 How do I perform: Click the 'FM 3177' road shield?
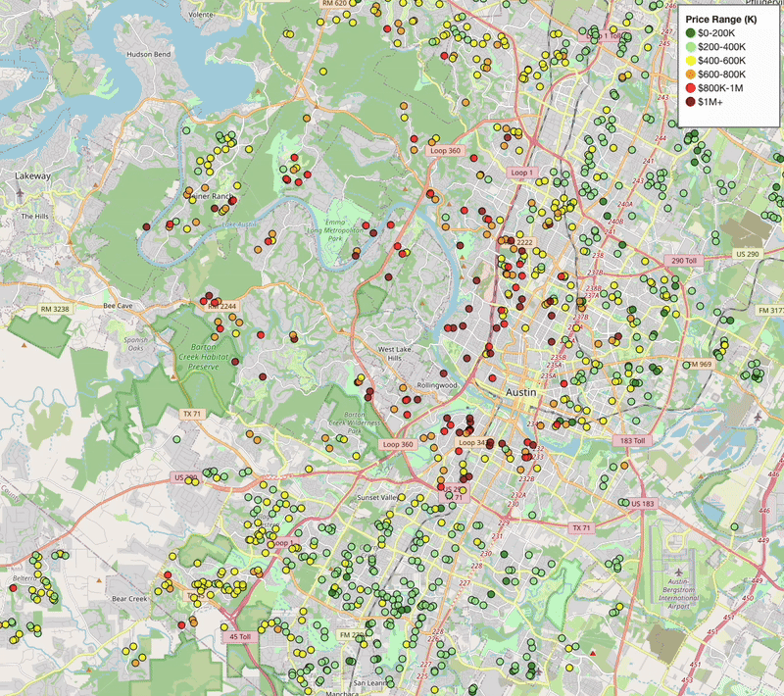[770, 311]
